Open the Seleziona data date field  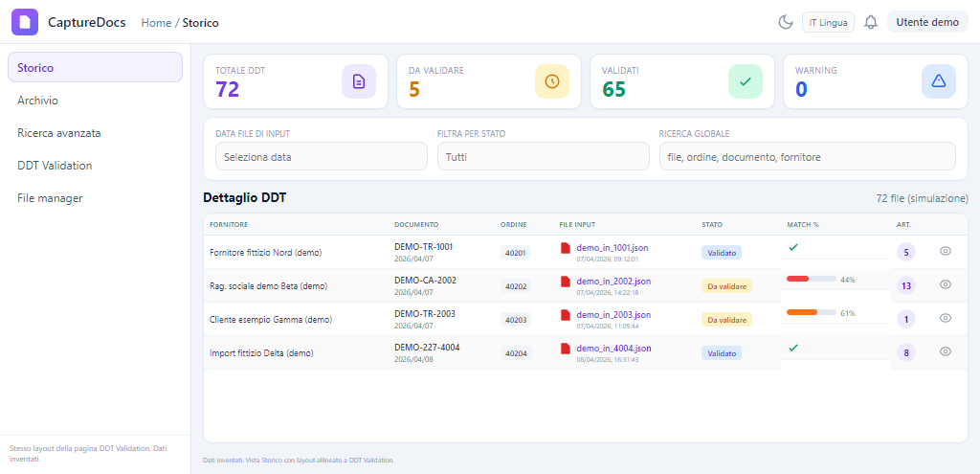tap(322, 156)
